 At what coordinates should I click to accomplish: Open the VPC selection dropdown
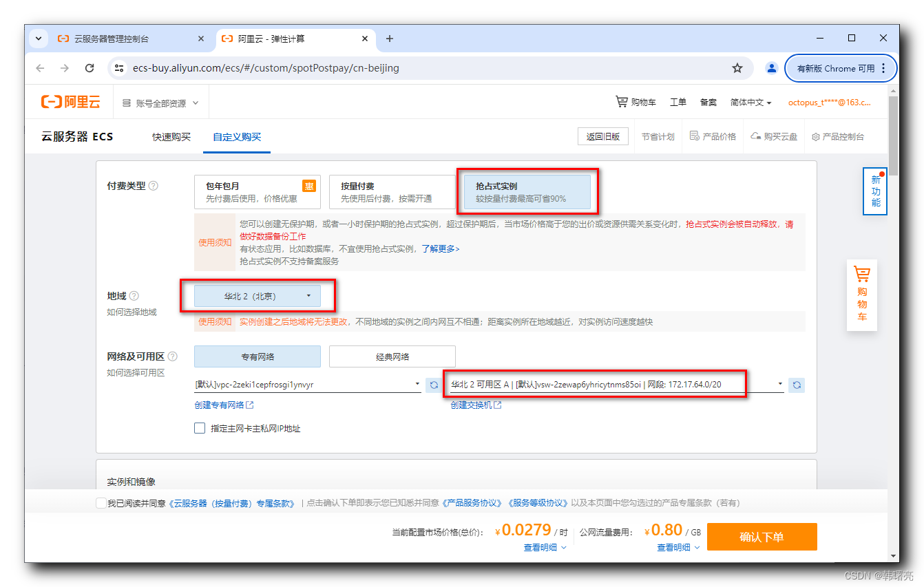(x=308, y=385)
